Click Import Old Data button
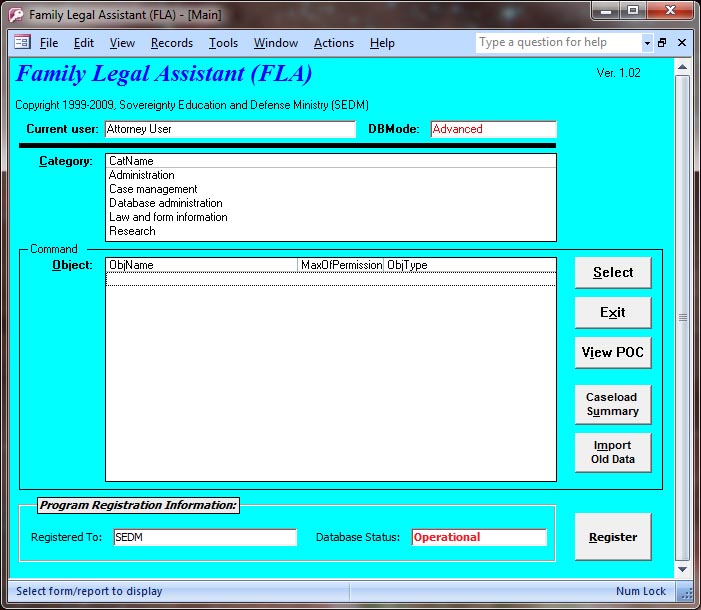Screen dimensions: 701x610 [x=613, y=452]
